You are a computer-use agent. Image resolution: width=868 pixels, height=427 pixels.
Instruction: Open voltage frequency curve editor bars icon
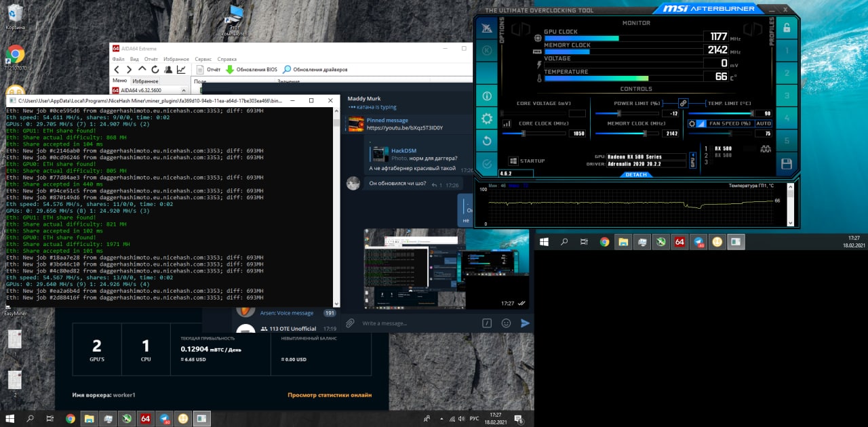tap(507, 124)
